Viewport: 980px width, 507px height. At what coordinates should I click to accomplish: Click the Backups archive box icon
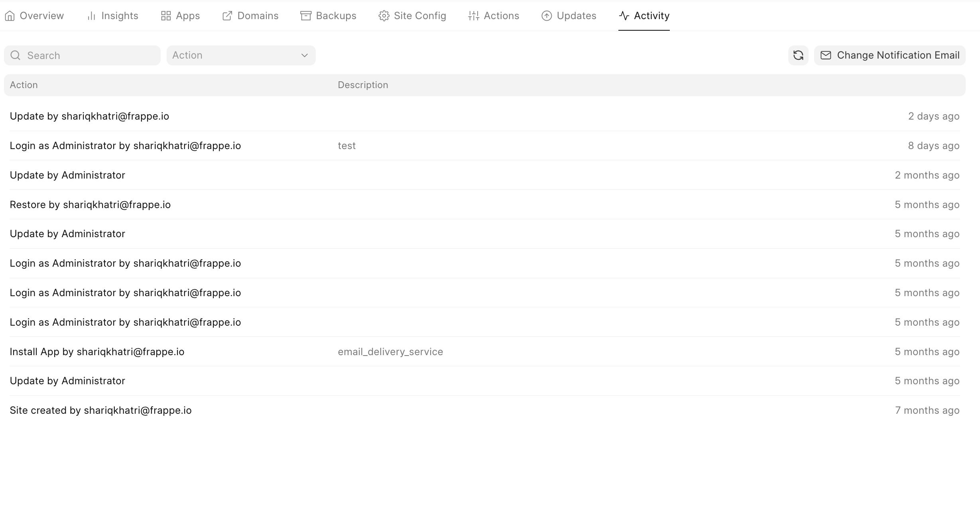point(306,16)
